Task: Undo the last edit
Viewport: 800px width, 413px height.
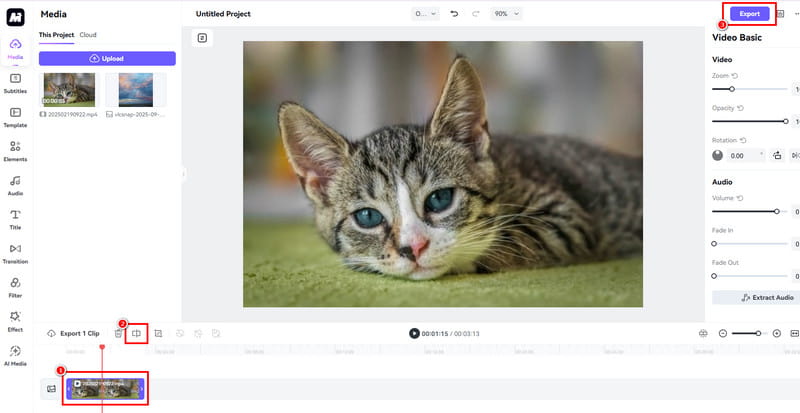Action: [454, 14]
